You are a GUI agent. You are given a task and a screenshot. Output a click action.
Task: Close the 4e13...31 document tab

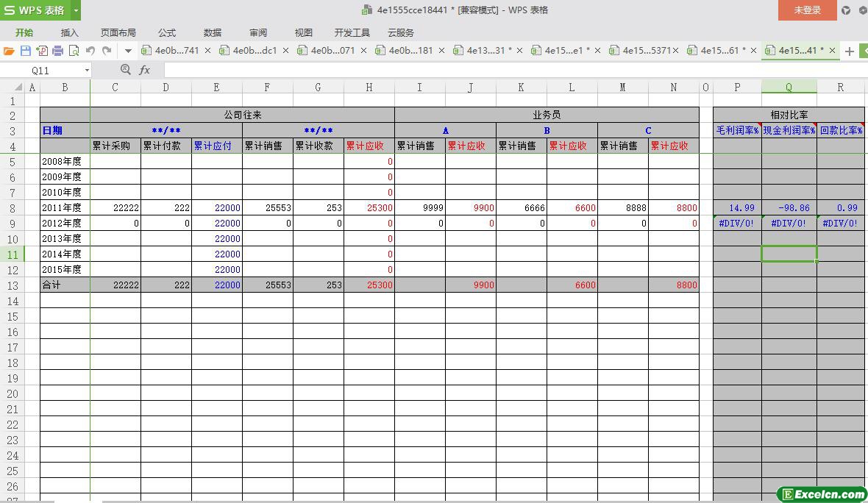coord(520,50)
